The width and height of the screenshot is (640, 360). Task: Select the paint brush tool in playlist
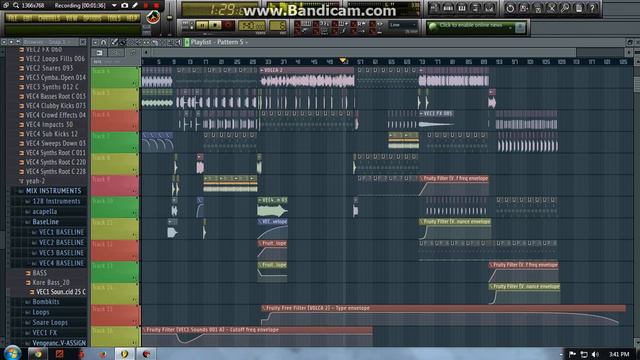pyautogui.click(x=122, y=42)
